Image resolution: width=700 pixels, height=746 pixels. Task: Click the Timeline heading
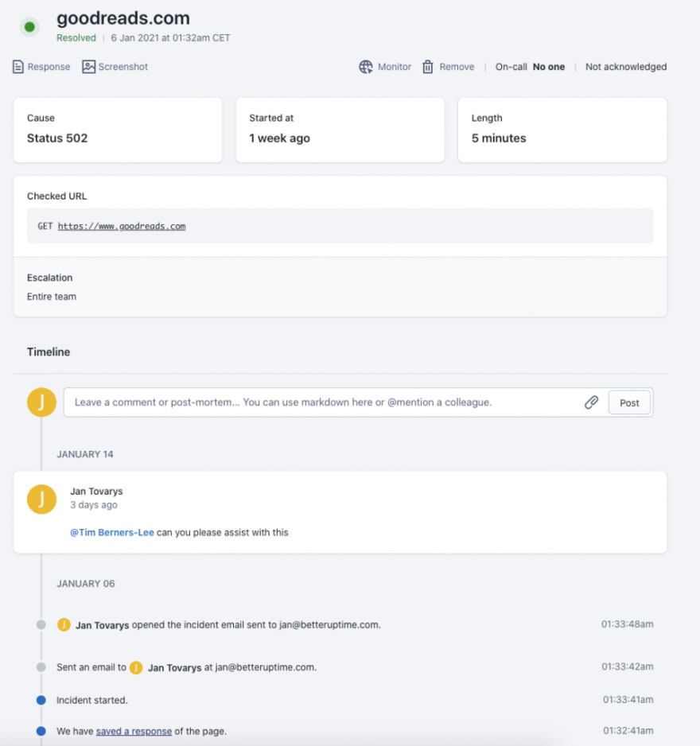(x=49, y=352)
